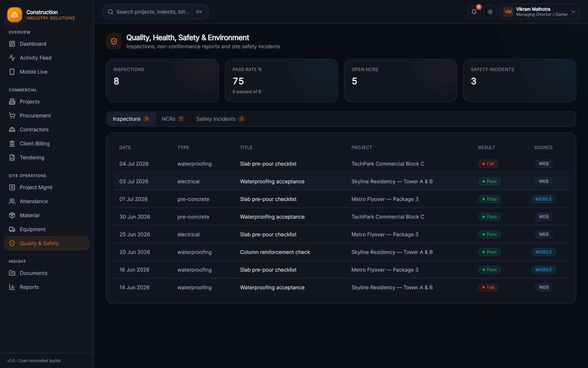Image resolution: width=588 pixels, height=368 pixels.
Task: Click the Fail badge for 14 Jun 2026
Action: [488, 287]
